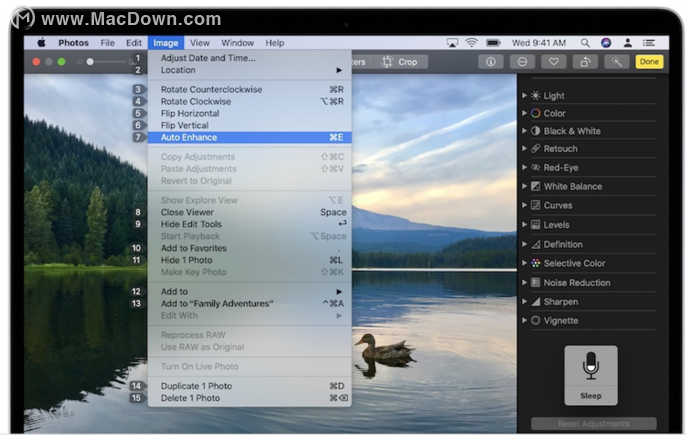Click the zoom slider knob
This screenshot has width=687, height=439.
point(90,62)
